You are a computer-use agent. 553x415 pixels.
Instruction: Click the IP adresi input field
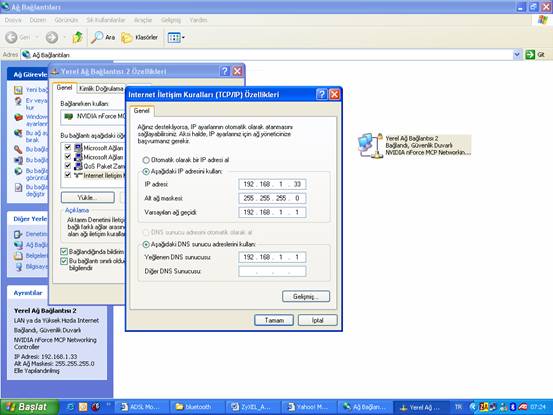(x=272, y=184)
